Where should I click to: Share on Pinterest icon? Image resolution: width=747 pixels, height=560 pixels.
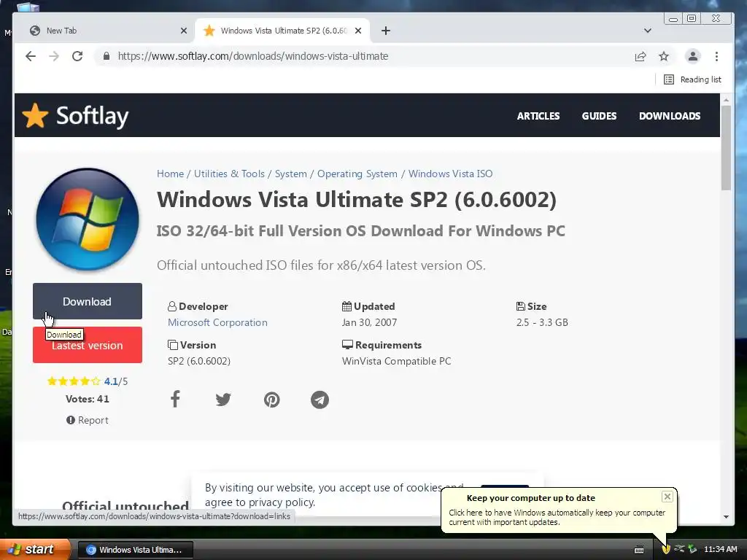click(x=271, y=400)
